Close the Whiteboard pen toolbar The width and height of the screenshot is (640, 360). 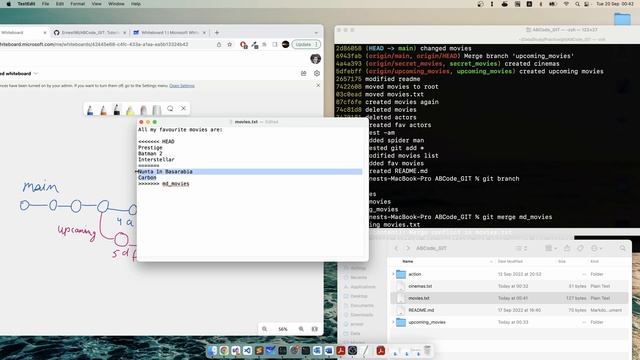click(x=183, y=108)
